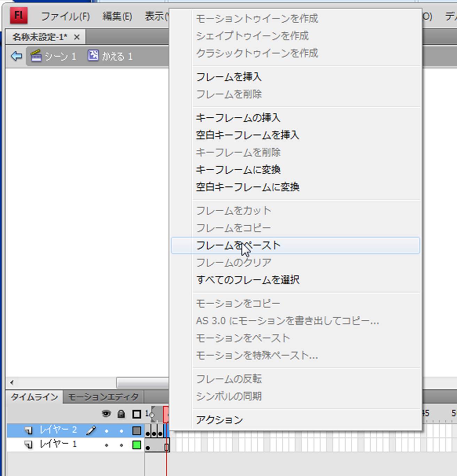
Task: Click the レイヤー 2 layer page icon
Action: tap(29, 431)
